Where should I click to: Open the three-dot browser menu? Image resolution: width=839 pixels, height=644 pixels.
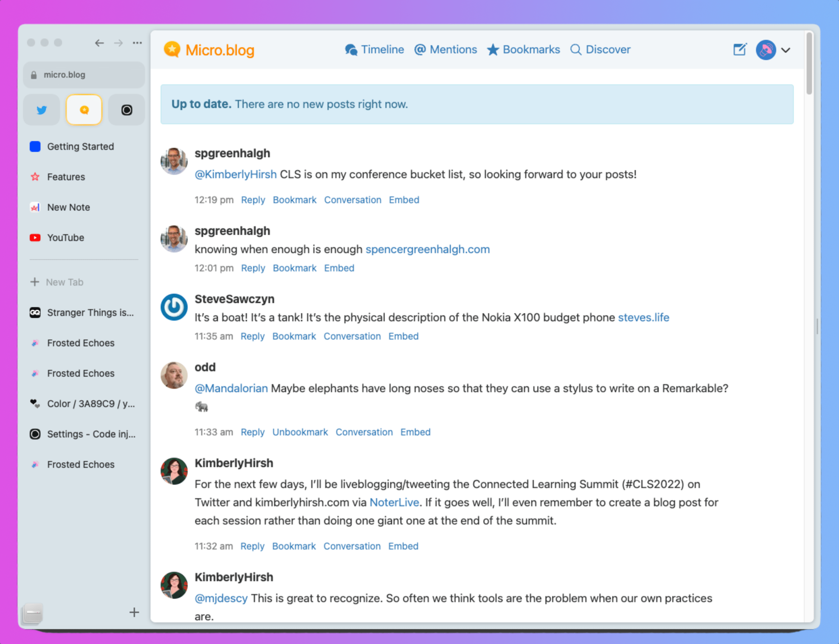pos(137,43)
